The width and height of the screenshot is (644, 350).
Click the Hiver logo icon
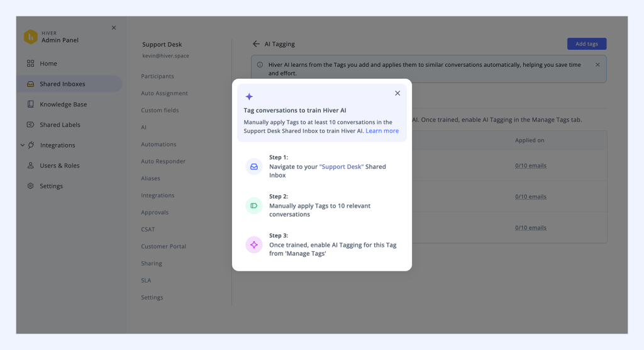coord(31,37)
